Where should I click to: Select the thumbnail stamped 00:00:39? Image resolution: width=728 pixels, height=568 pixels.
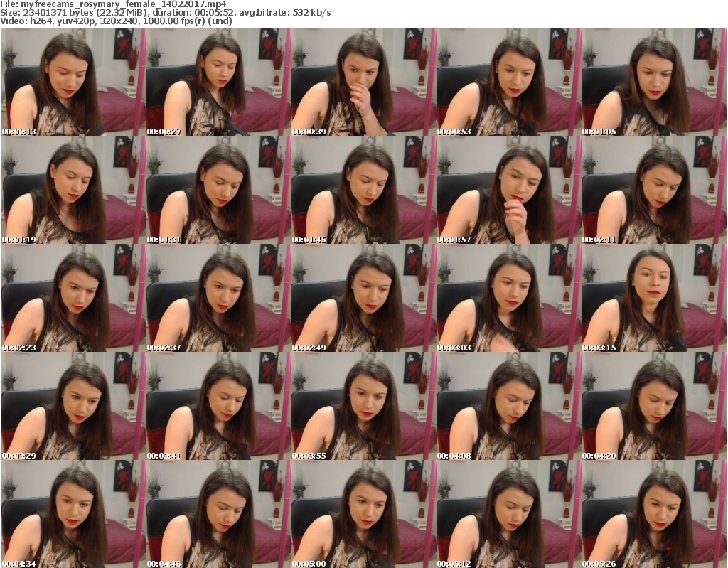tap(363, 82)
